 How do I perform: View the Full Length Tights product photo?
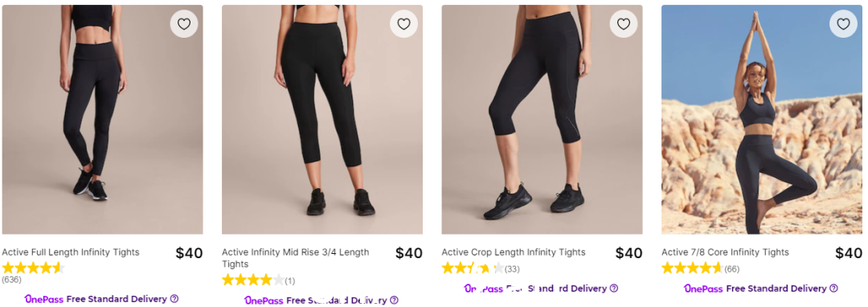coord(102,120)
